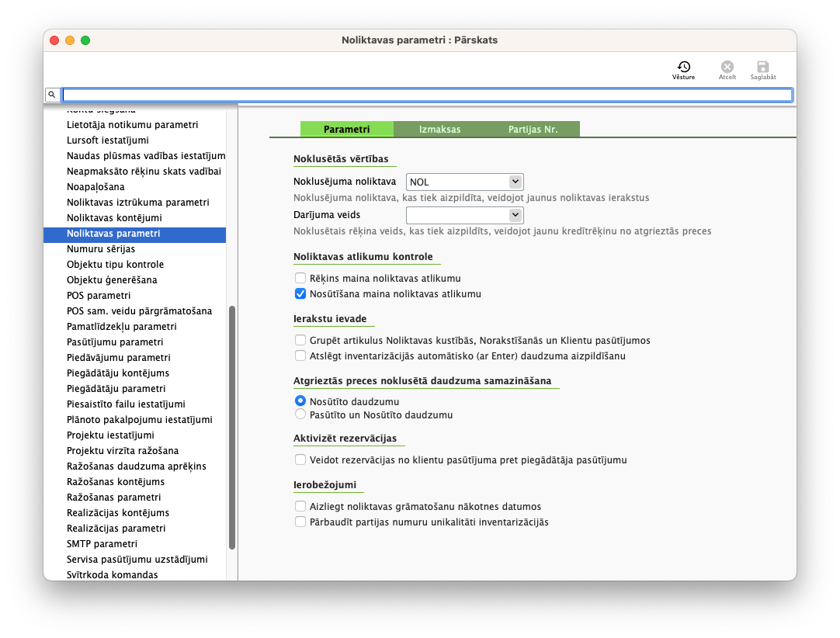Viewport: 840px width, 638px height.
Task: Open the Partijas Nr. tab
Action: click(x=533, y=129)
